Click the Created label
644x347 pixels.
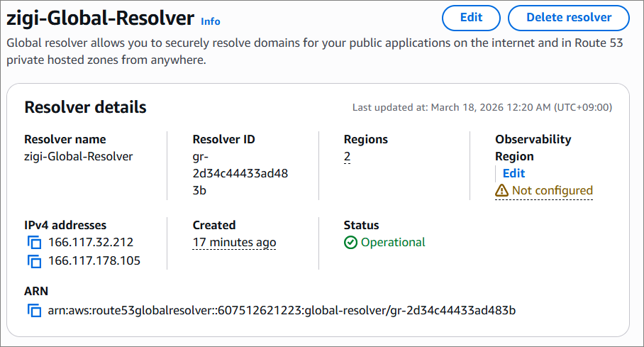214,226
